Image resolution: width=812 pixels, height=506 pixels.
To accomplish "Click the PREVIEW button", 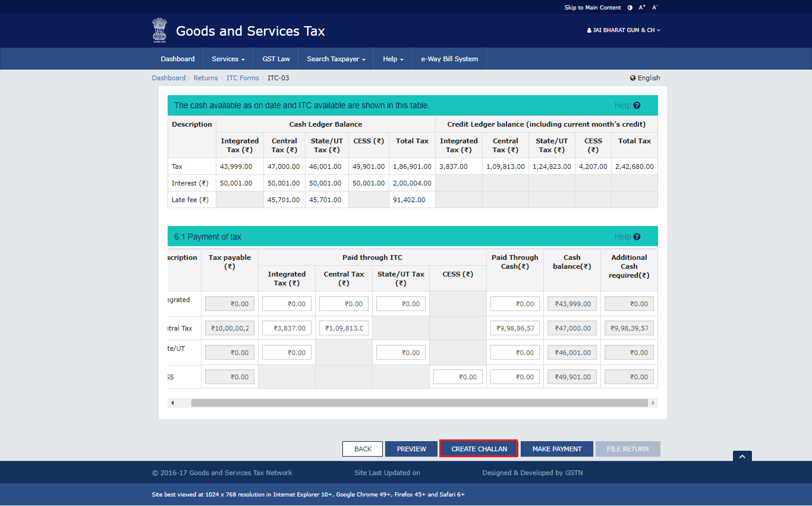I will [x=411, y=449].
